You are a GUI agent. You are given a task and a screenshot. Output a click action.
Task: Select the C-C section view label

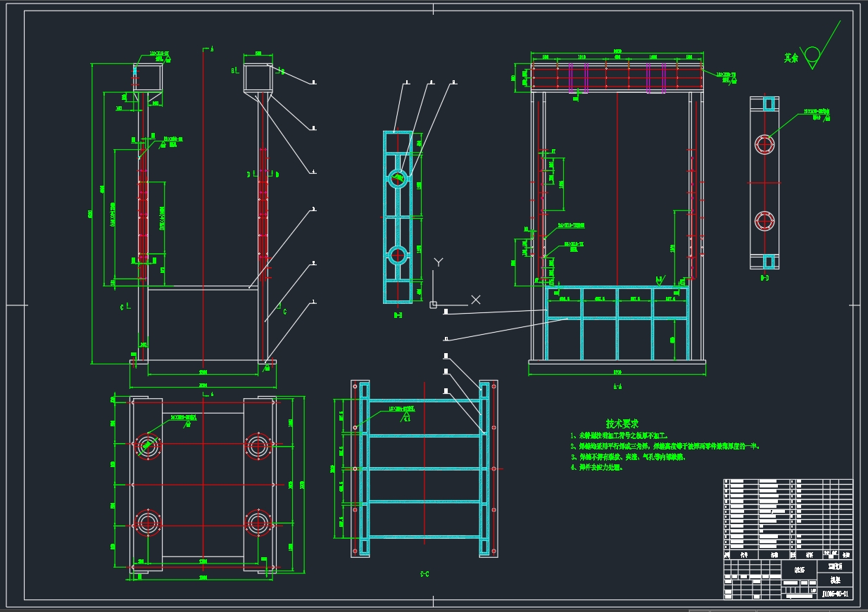pos(424,575)
